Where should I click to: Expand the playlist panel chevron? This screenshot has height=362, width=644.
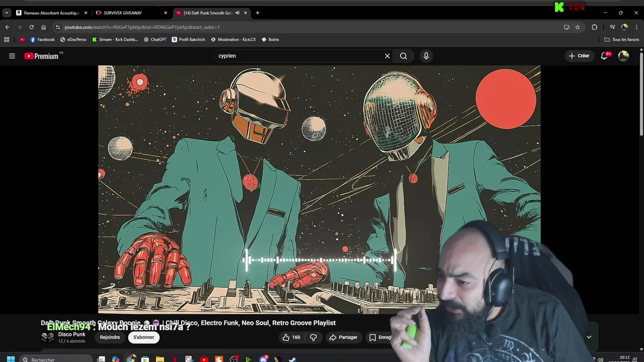[589, 337]
